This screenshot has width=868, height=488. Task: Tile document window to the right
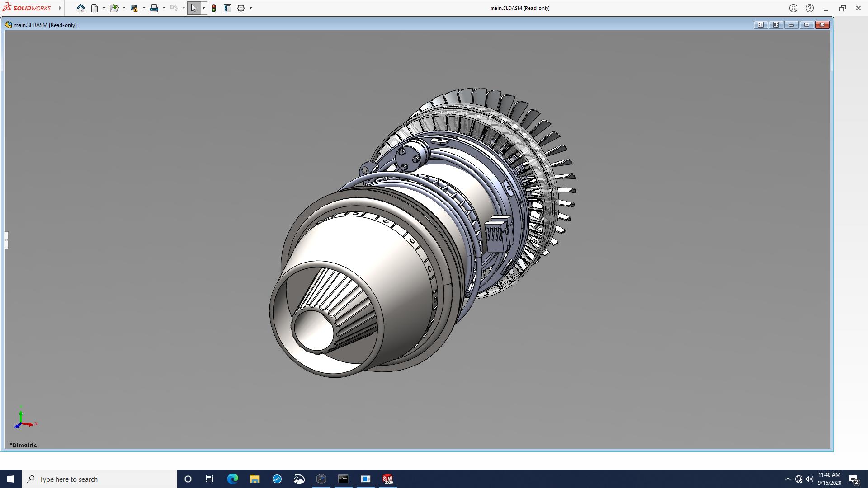[x=776, y=25]
